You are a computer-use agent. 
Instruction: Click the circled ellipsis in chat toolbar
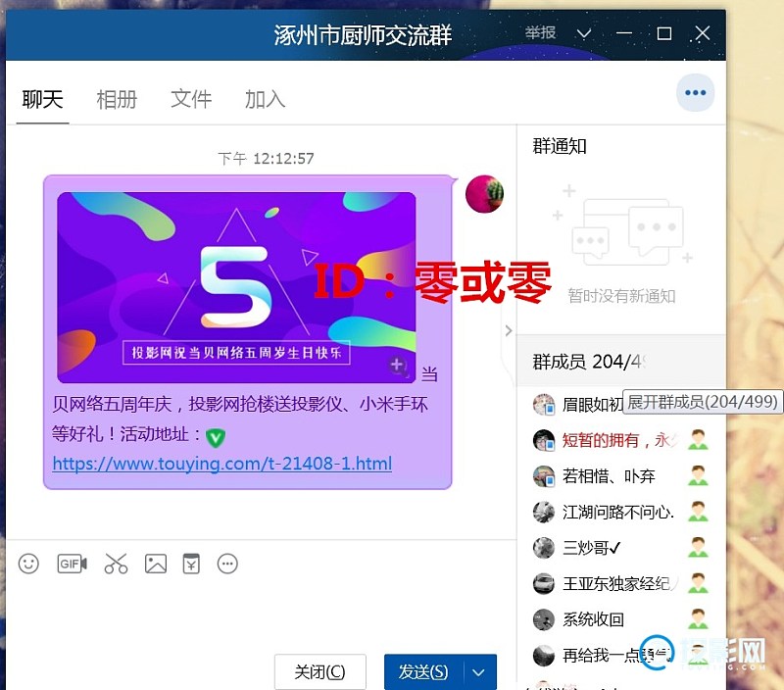click(x=227, y=564)
